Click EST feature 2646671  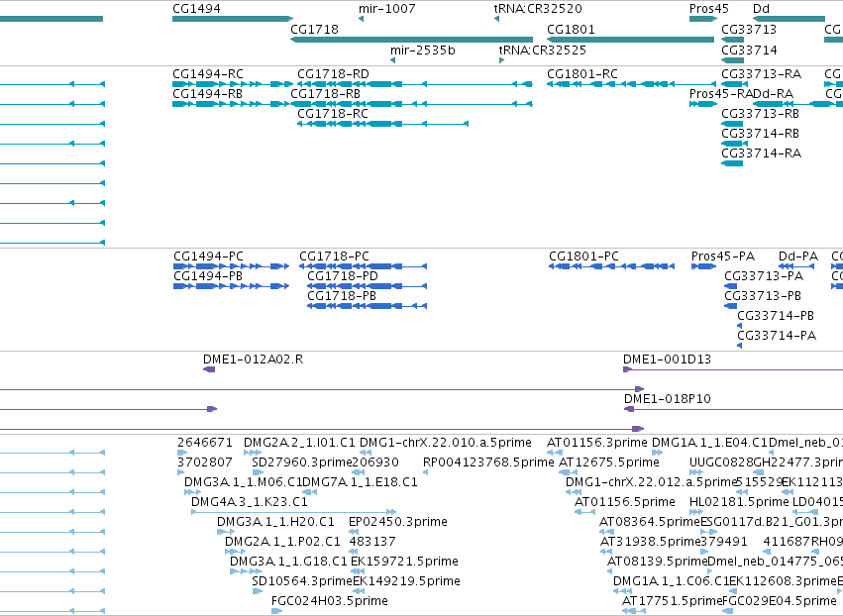pyautogui.click(x=182, y=454)
